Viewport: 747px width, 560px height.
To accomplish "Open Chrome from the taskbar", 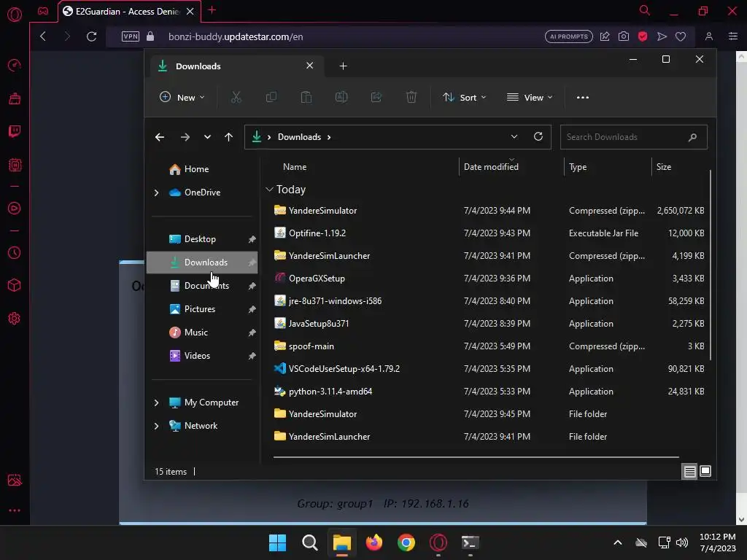I will [x=406, y=542].
